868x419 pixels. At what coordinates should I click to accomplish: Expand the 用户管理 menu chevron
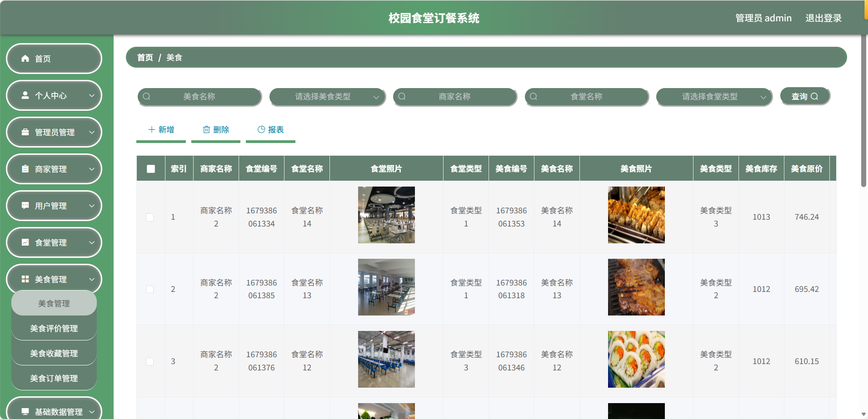tap(92, 206)
